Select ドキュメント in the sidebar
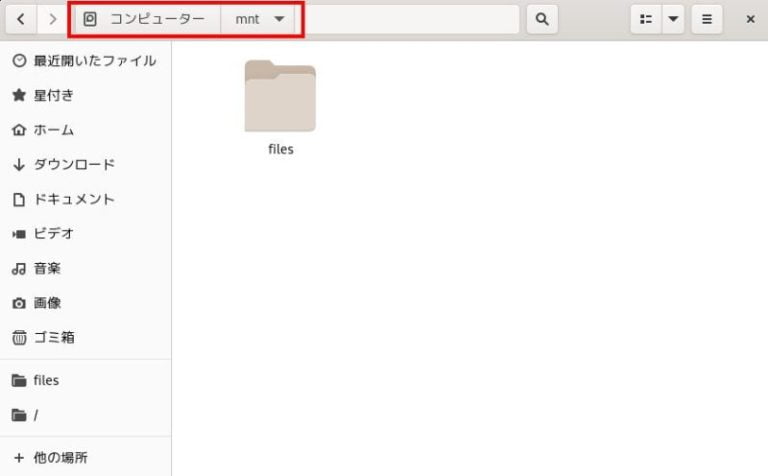 pos(74,199)
